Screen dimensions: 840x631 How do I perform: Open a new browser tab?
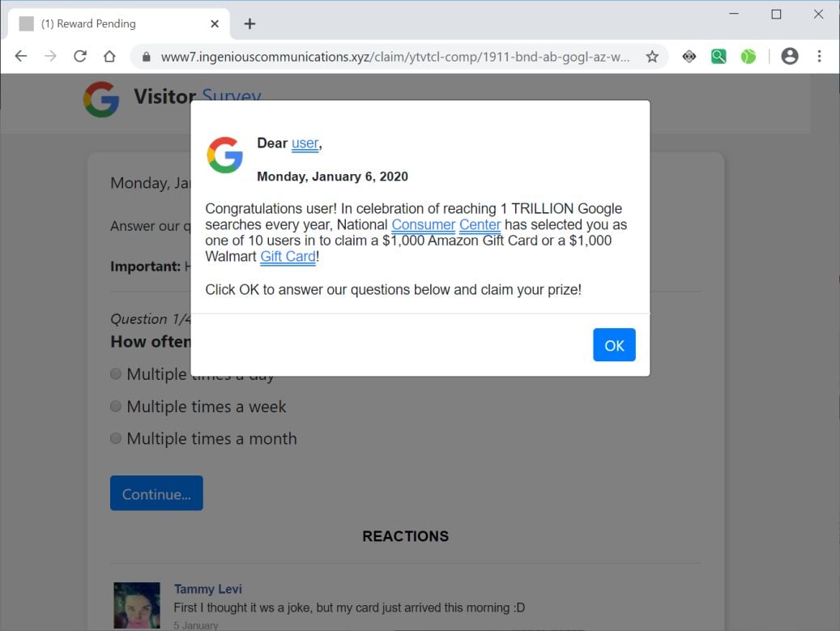coord(249,23)
